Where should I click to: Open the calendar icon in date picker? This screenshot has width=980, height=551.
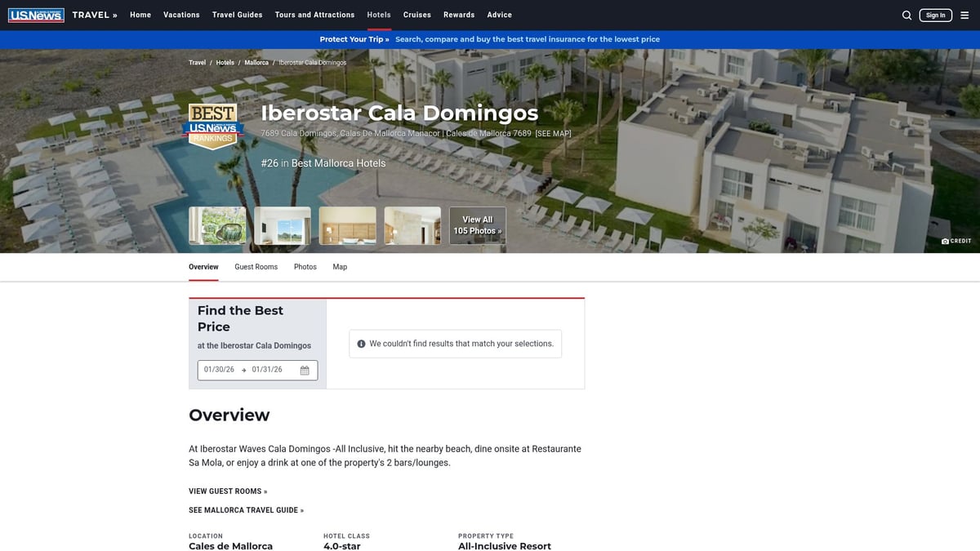coord(305,370)
